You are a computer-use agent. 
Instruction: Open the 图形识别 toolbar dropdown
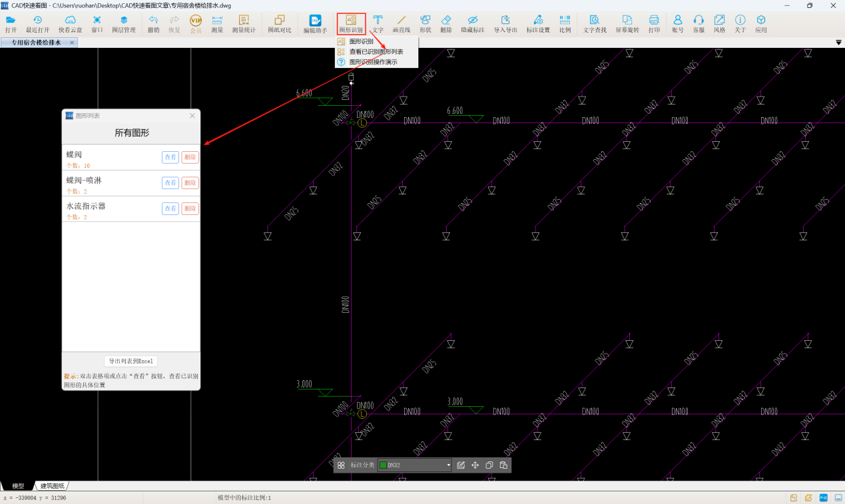coord(351,24)
